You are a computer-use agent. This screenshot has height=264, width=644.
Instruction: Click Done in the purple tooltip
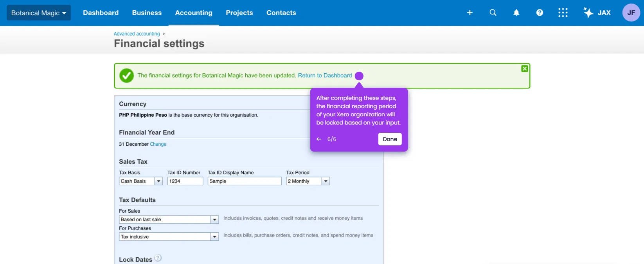390,139
